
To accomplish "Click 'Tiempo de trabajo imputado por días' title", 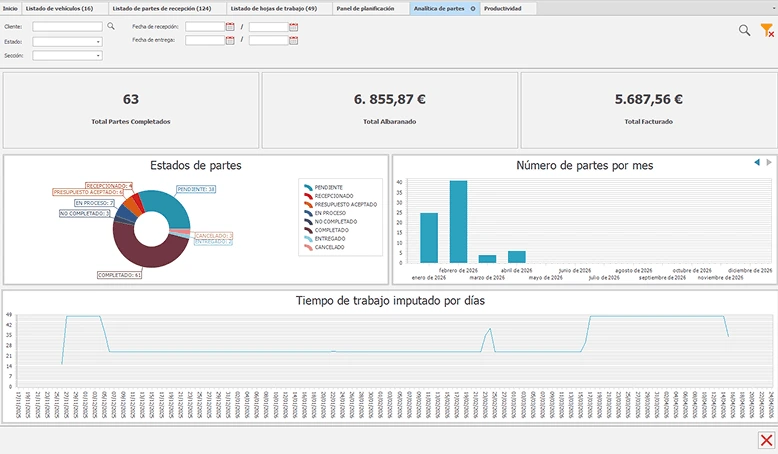I will [x=390, y=301].
